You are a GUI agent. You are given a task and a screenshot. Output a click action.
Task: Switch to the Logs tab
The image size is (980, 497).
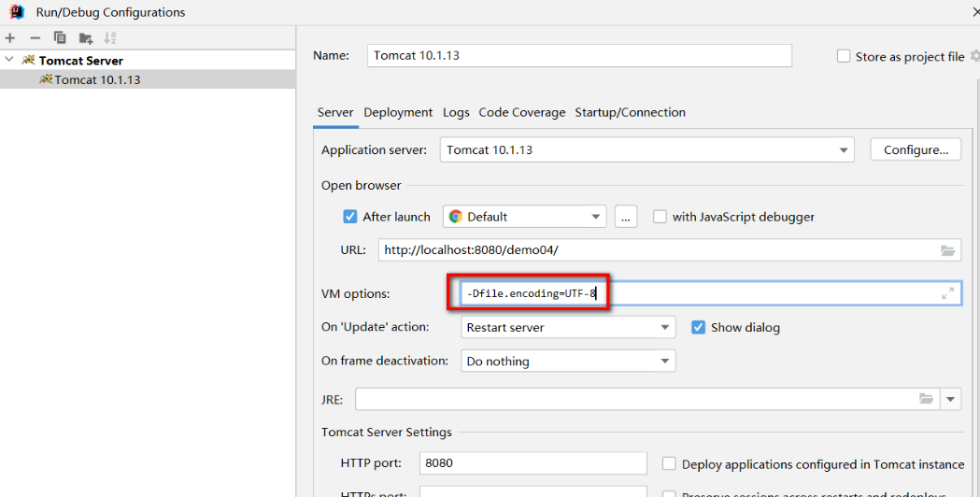(x=456, y=112)
